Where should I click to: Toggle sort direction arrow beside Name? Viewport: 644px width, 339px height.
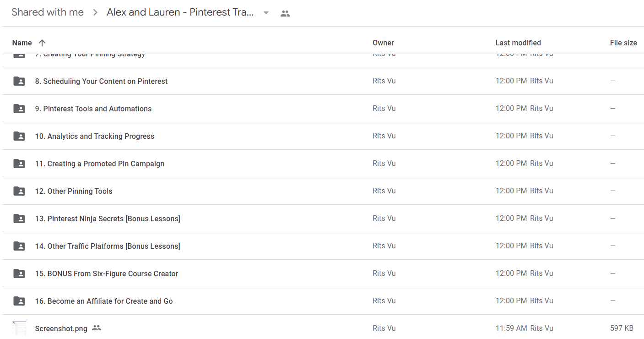42,43
